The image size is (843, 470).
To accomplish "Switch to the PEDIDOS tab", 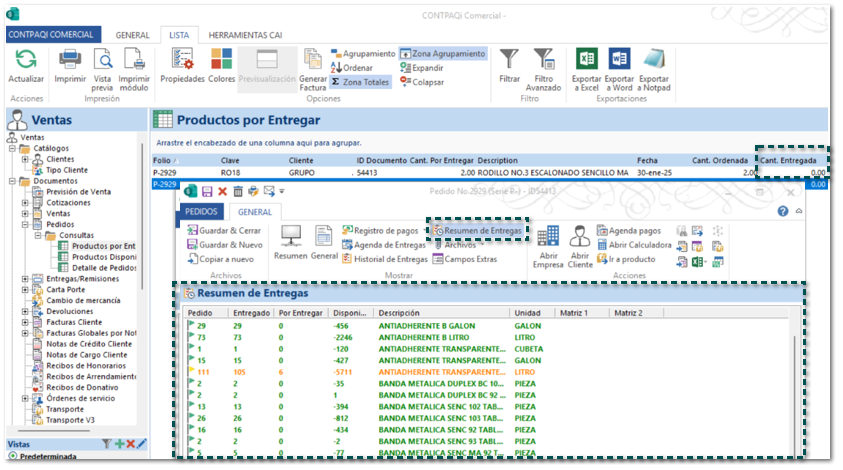I will click(201, 212).
